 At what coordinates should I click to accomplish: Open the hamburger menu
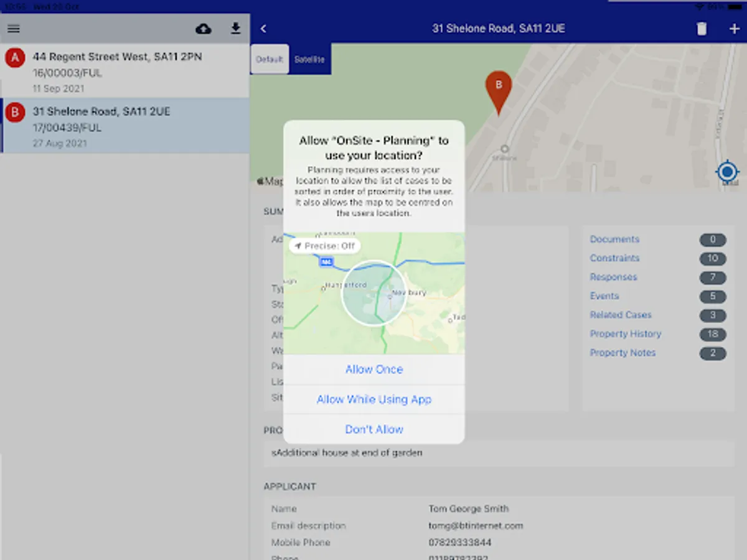pos(14,29)
